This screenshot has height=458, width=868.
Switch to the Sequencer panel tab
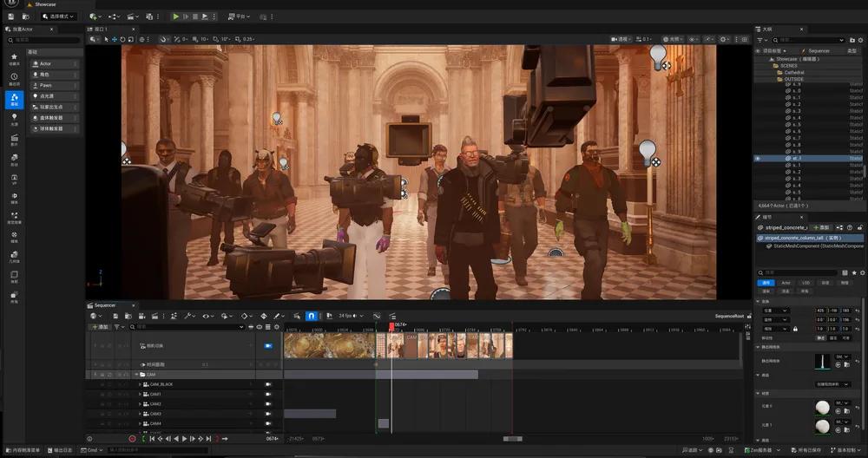(105, 305)
